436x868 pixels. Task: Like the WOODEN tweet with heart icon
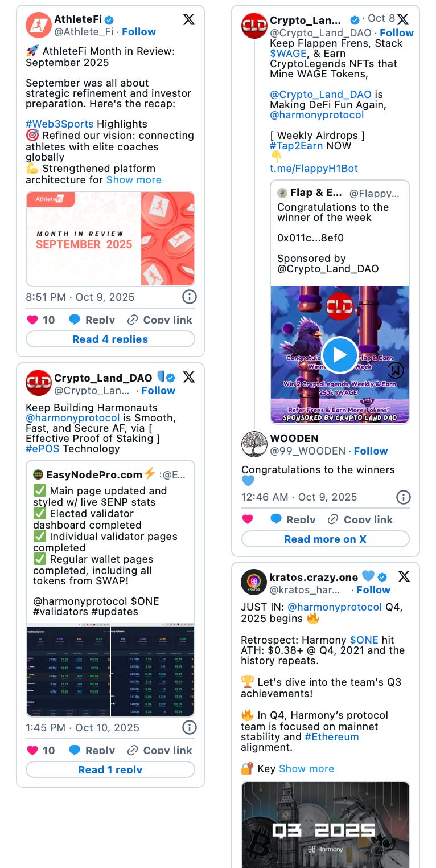248,519
